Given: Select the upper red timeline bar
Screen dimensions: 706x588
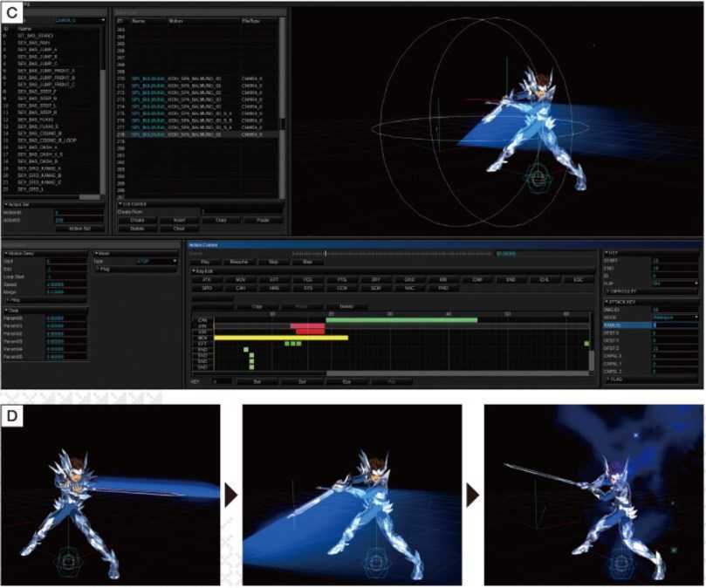Looking at the screenshot, I should 307,325.
